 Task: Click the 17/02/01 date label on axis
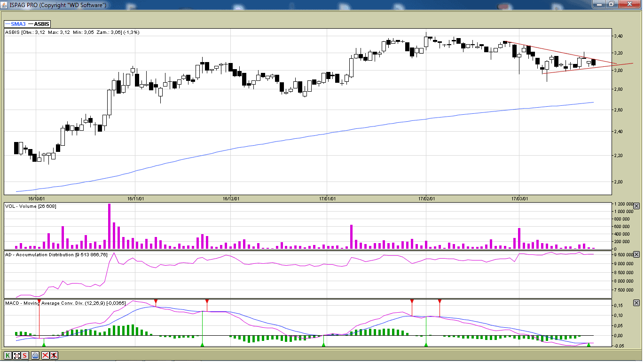426,198
